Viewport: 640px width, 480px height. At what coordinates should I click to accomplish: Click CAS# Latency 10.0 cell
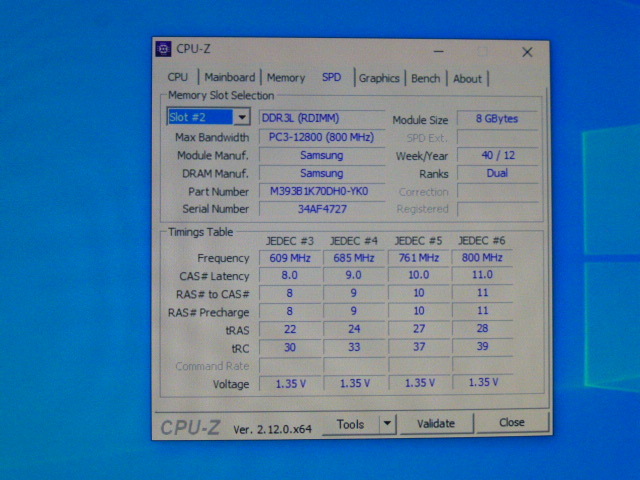(x=418, y=275)
